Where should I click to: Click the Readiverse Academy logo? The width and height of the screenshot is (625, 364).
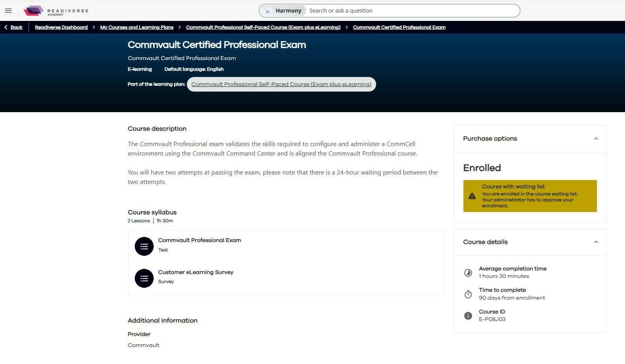pyautogui.click(x=56, y=11)
